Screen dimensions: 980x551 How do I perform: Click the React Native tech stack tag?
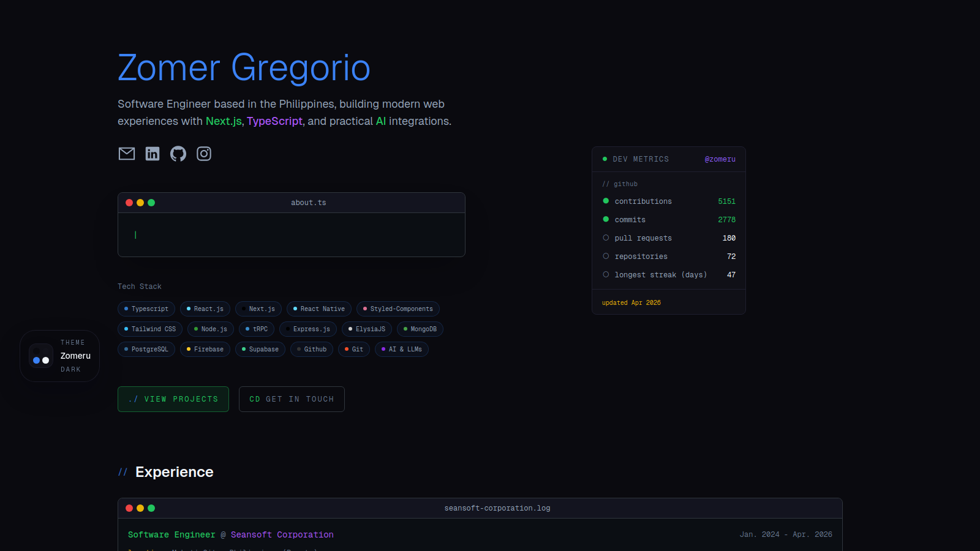(x=319, y=309)
